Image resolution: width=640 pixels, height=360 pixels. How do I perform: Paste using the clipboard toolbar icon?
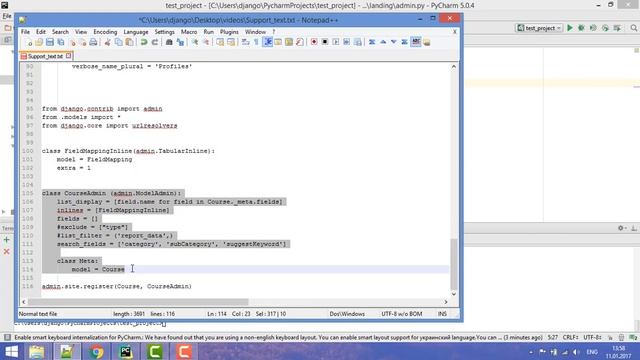point(129,42)
